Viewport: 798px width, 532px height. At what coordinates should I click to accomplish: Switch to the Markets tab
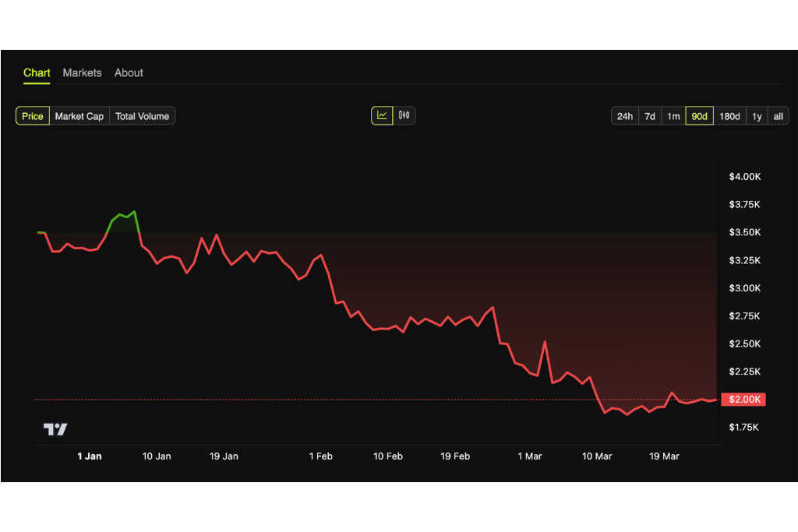82,72
